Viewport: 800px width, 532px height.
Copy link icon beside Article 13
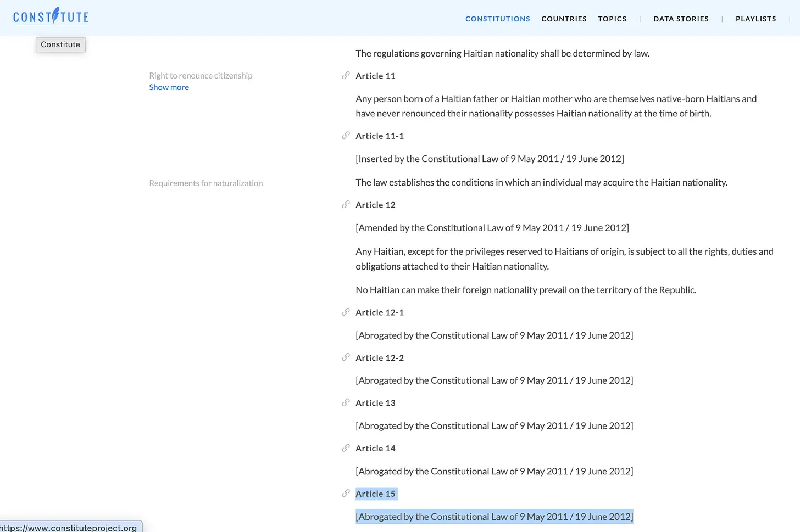point(346,403)
